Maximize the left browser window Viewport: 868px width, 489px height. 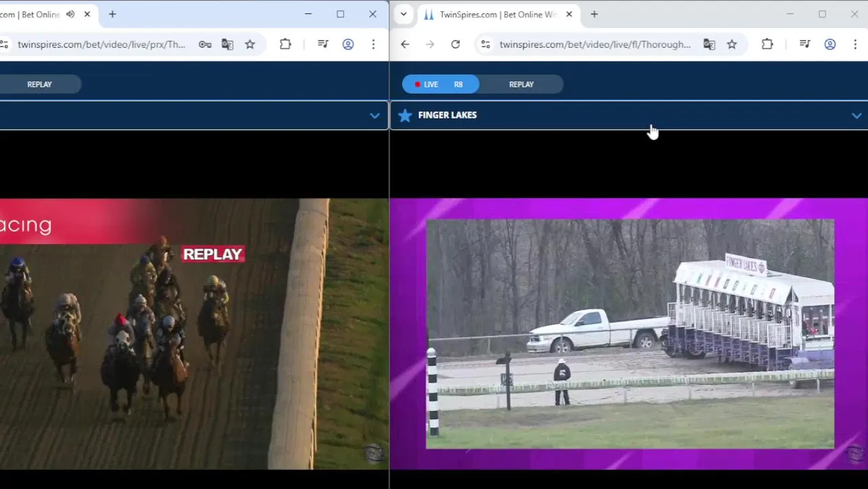pyautogui.click(x=340, y=14)
